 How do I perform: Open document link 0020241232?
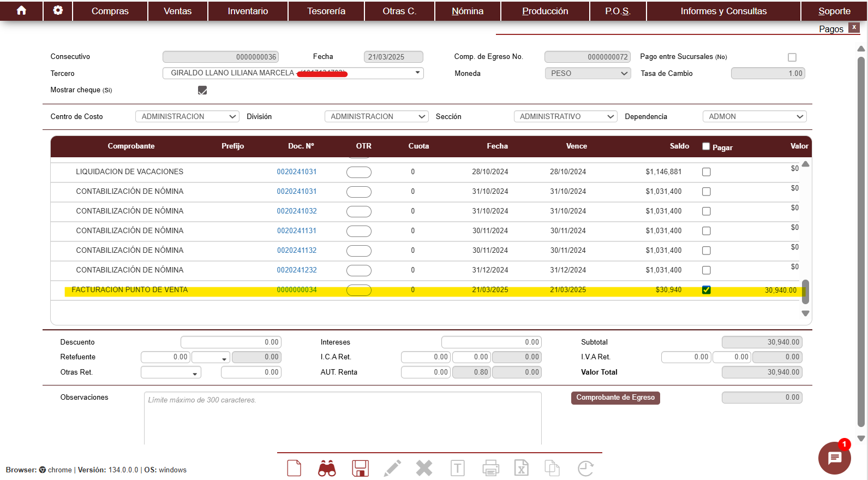297,270
